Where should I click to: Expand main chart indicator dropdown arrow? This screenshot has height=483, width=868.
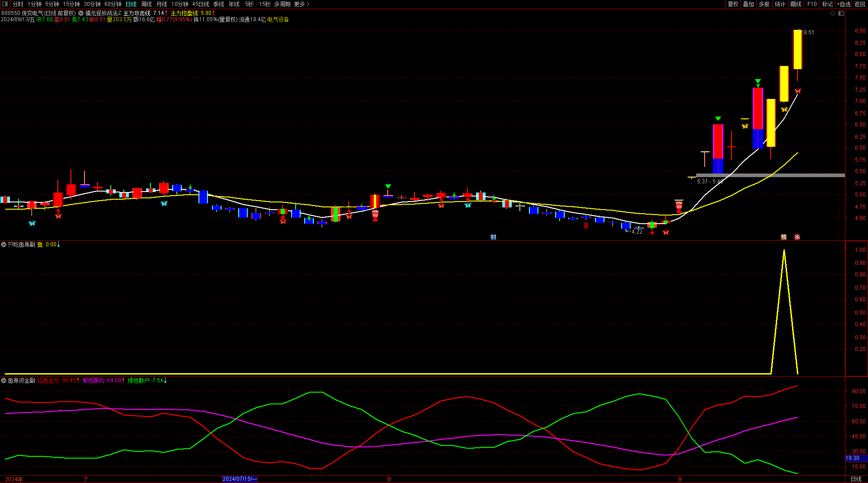(x=81, y=13)
